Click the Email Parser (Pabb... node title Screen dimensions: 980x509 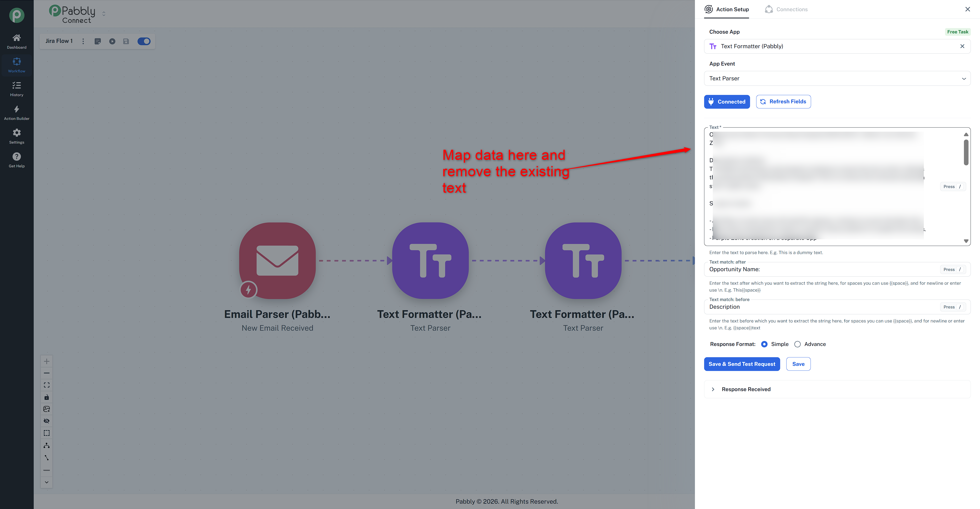(x=277, y=314)
